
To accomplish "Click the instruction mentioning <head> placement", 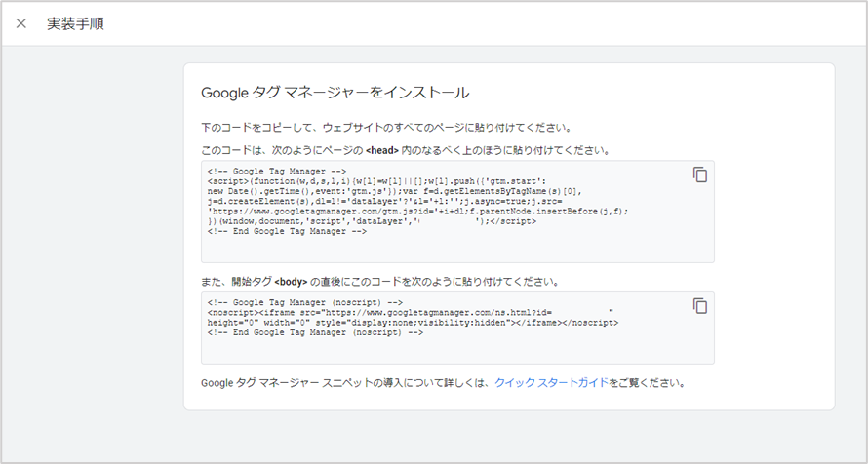I will click(405, 150).
